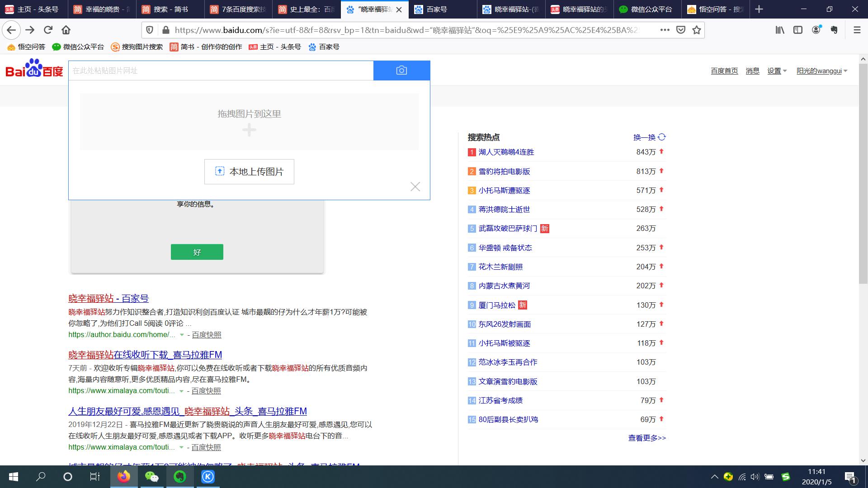The width and height of the screenshot is (868, 488).
Task: Click the page vertical scrollbar
Action: click(863, 174)
